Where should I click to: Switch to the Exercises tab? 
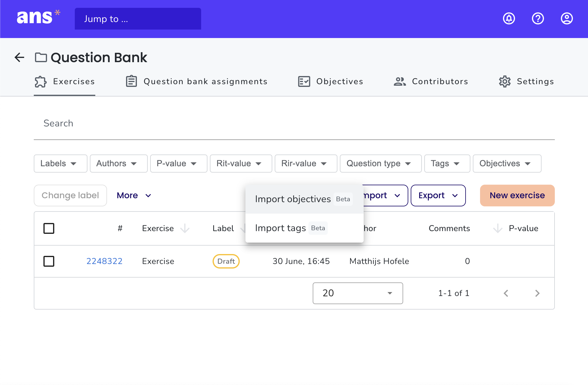[x=65, y=81]
